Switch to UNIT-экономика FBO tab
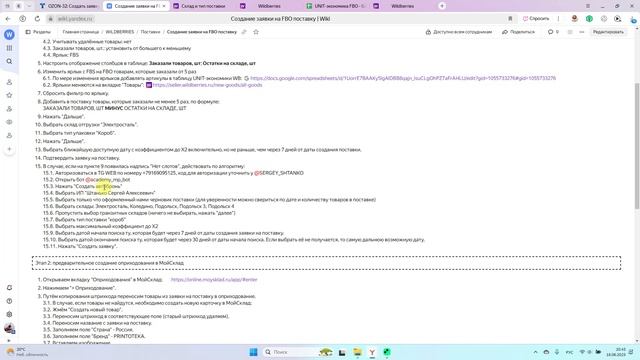Screen dimensions: 640x360 click(337, 6)
